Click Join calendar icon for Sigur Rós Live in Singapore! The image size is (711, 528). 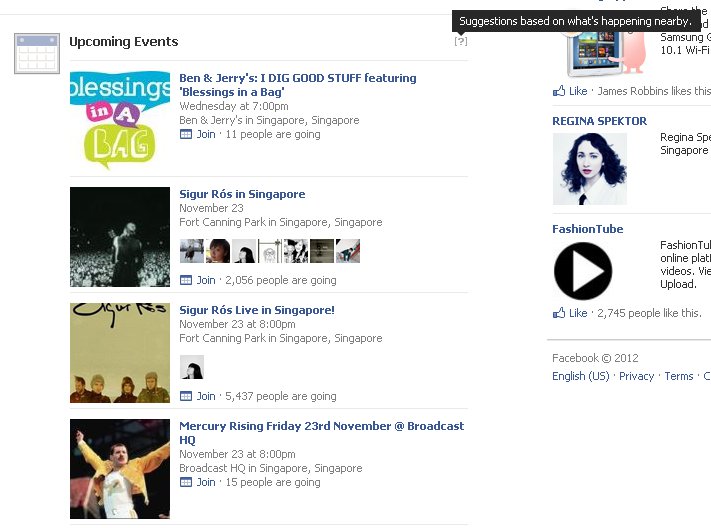tap(186, 396)
